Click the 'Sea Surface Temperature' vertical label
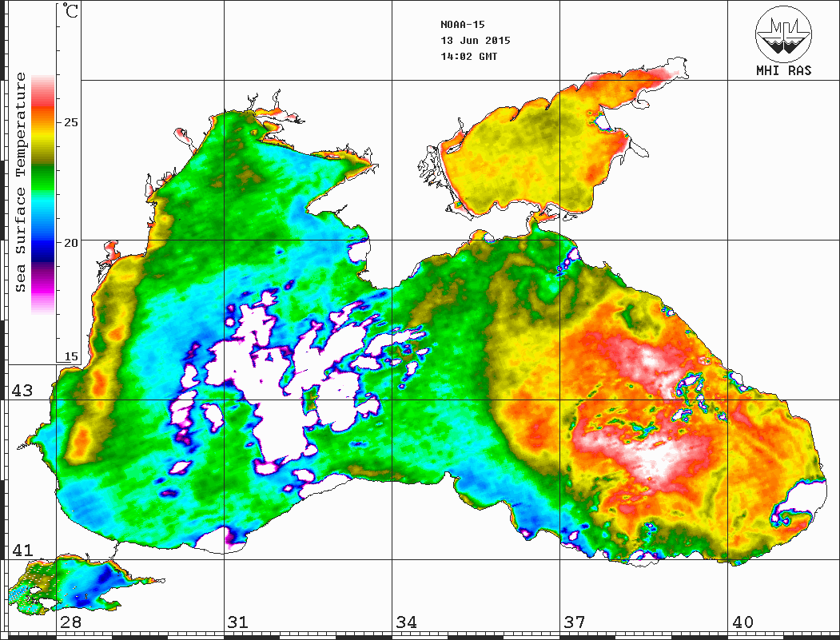The width and height of the screenshot is (840, 640). tap(20, 182)
